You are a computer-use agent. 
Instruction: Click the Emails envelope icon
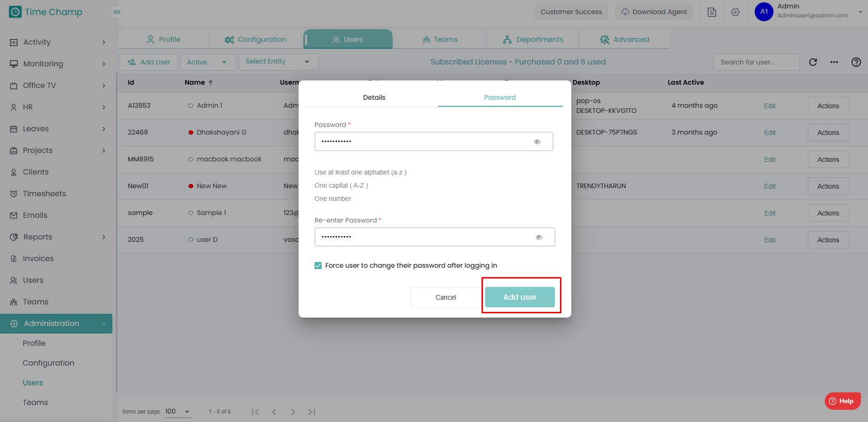14,215
